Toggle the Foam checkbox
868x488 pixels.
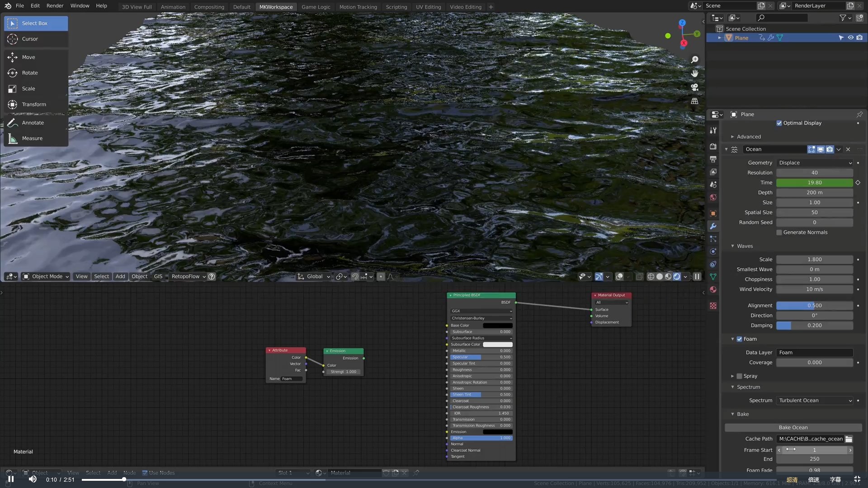click(x=739, y=339)
